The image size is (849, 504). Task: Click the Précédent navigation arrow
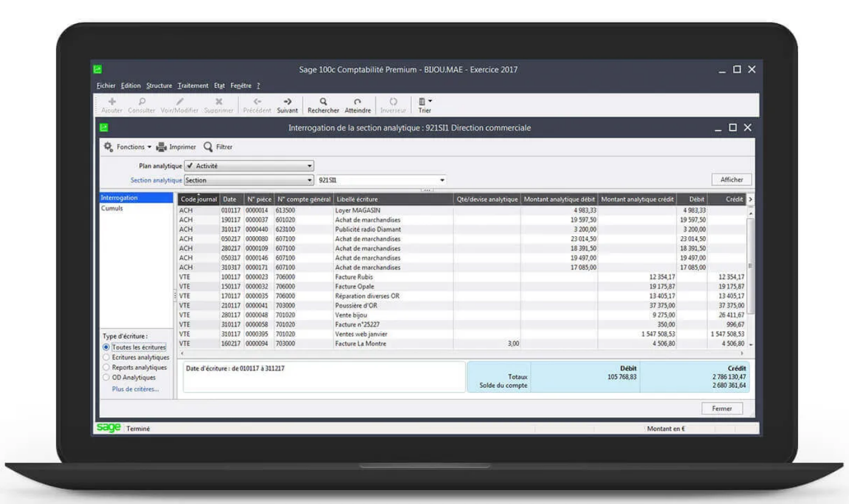point(256,103)
